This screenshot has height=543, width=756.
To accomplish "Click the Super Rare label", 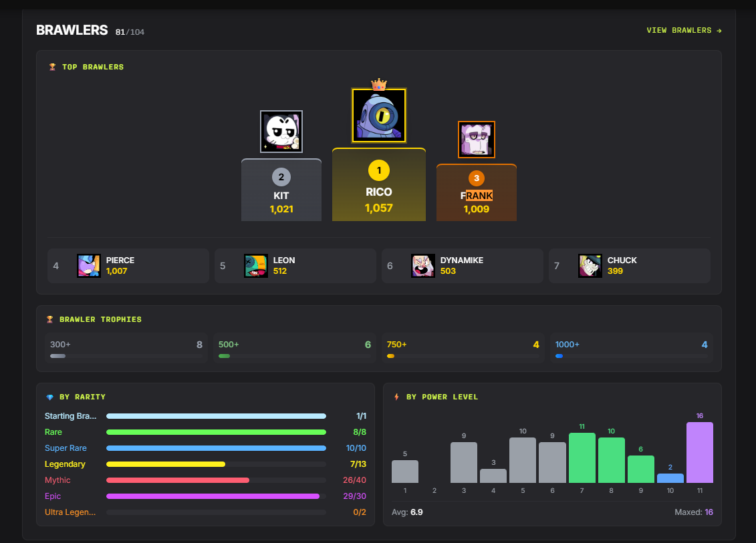I will click(x=66, y=448).
